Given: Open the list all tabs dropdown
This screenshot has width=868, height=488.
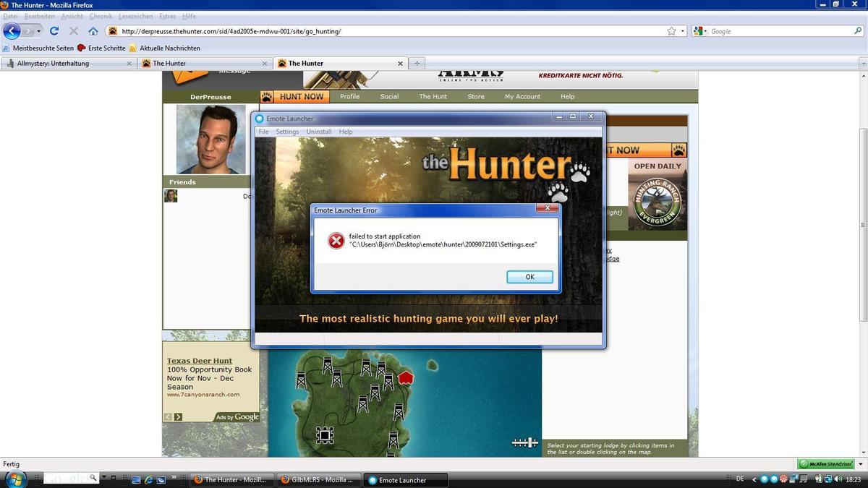Looking at the screenshot, I should 862,64.
